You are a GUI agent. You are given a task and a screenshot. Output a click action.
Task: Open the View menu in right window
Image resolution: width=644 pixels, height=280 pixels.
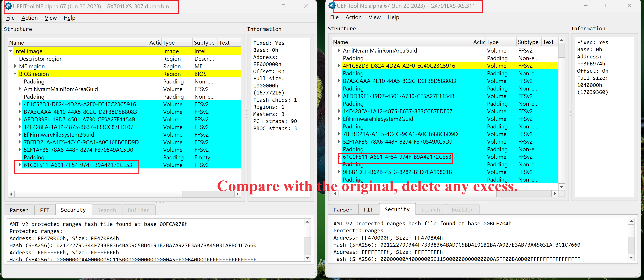(374, 17)
